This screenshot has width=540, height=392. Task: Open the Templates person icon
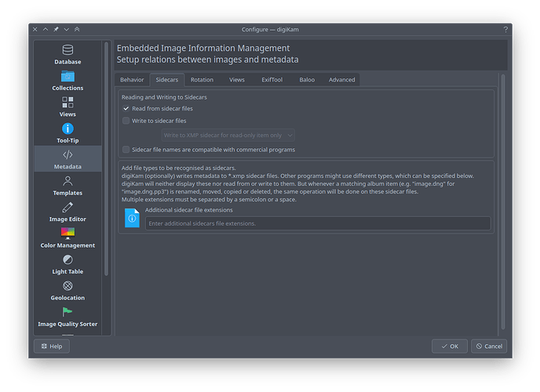pyautogui.click(x=67, y=181)
